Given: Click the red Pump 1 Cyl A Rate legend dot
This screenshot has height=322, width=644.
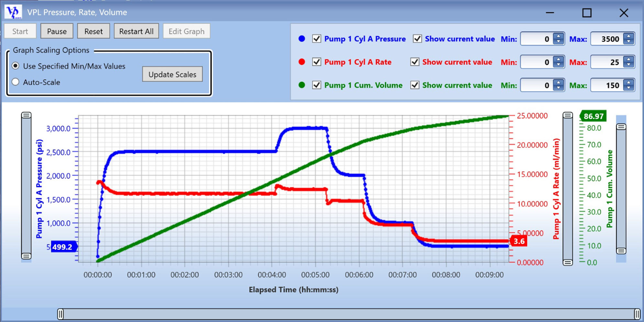Looking at the screenshot, I should point(302,62).
